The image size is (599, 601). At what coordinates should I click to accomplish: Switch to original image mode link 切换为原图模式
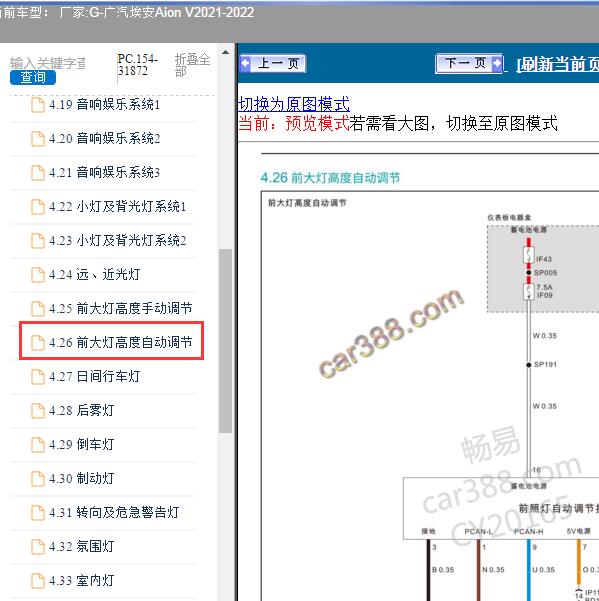(x=294, y=104)
